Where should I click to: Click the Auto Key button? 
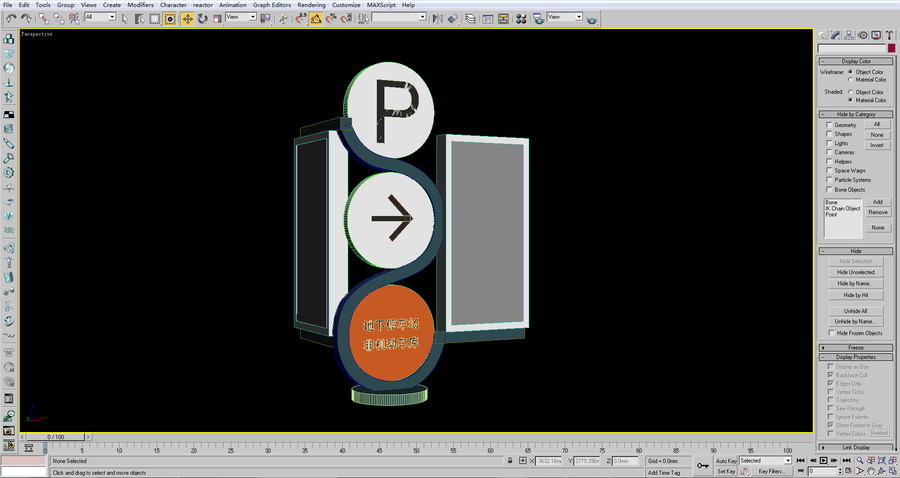click(x=726, y=461)
